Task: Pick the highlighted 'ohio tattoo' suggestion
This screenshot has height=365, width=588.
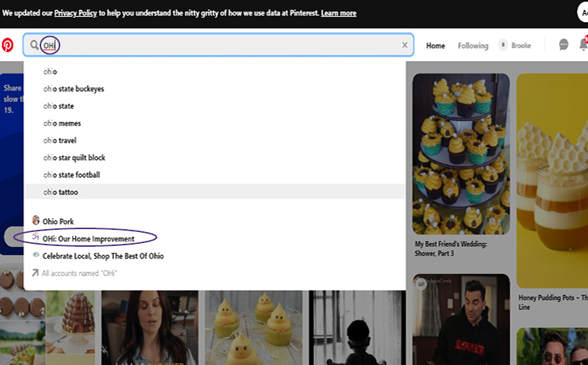Action: pos(215,192)
